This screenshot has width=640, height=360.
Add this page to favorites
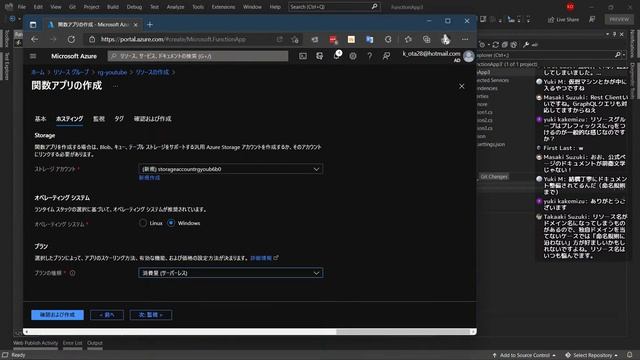[x=295, y=39]
